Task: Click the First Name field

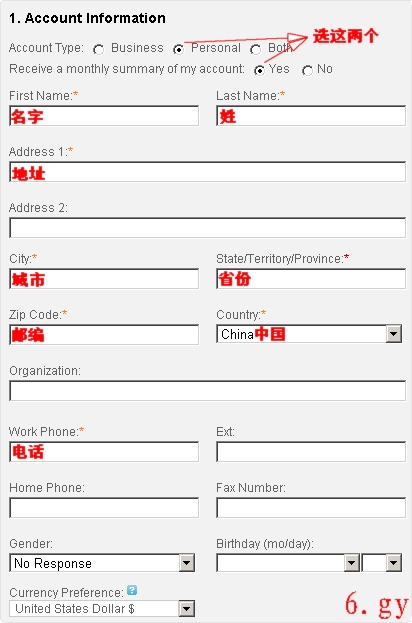Action: pos(104,116)
